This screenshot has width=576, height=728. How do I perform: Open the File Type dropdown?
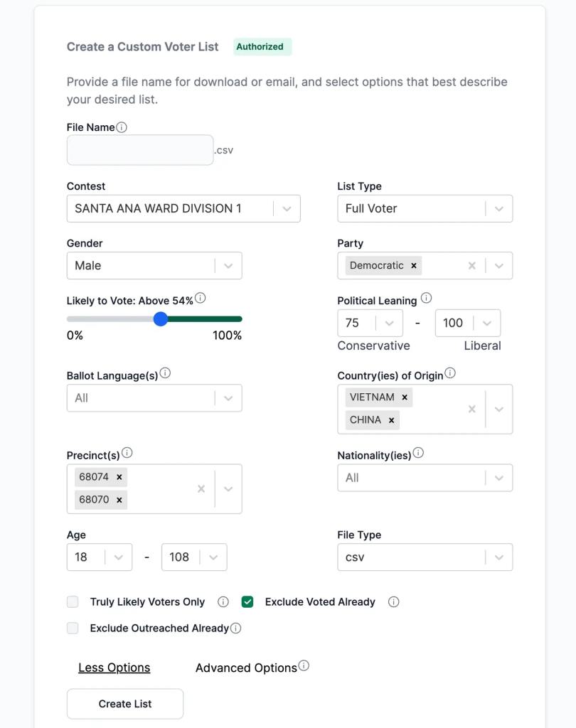425,557
